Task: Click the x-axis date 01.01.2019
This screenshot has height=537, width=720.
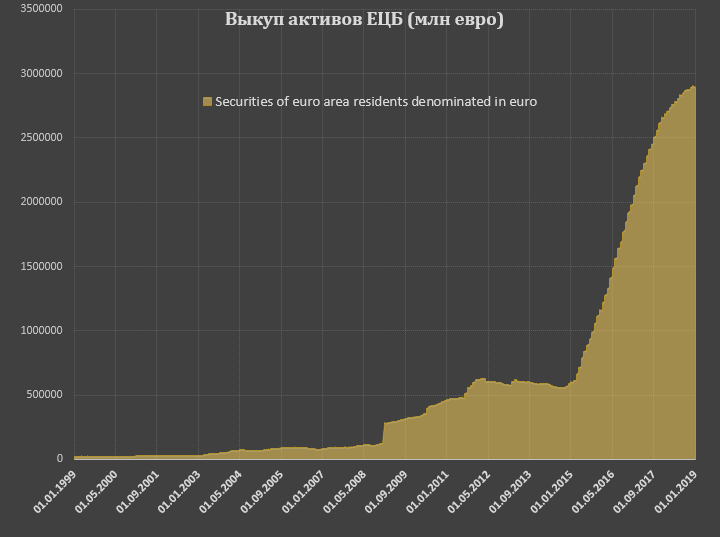Action: pyautogui.click(x=675, y=491)
